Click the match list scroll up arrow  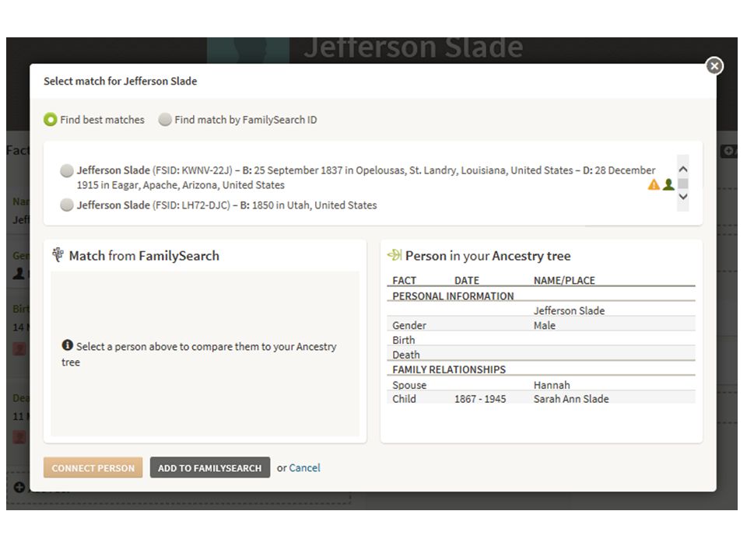(683, 169)
